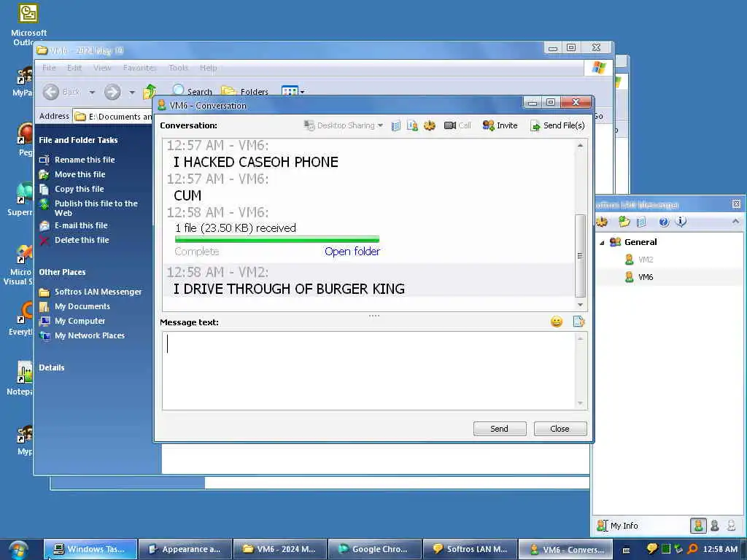Click the info icon in LAN Messenger toolbar
Image resolution: width=747 pixels, height=560 pixels.
click(681, 222)
